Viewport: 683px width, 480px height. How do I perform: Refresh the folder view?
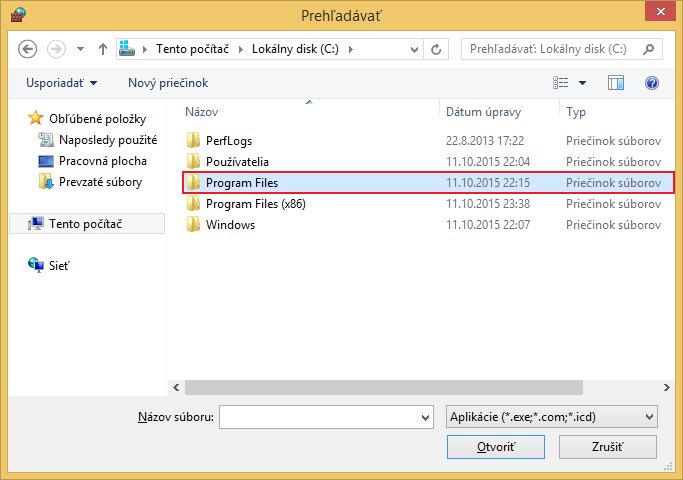click(x=436, y=49)
